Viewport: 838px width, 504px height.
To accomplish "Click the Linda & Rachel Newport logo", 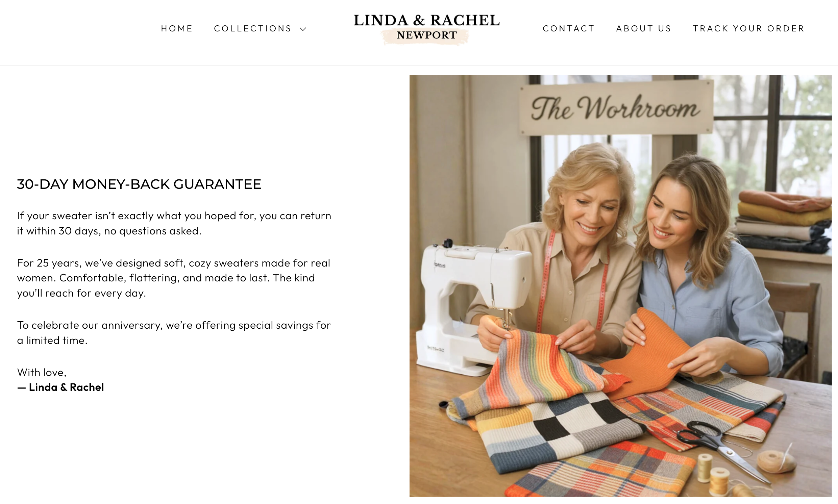I will [x=427, y=29].
